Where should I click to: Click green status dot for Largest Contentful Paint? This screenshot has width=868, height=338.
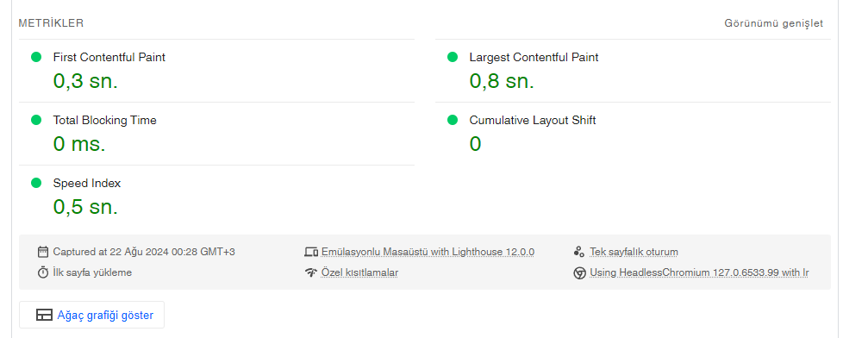tap(453, 57)
